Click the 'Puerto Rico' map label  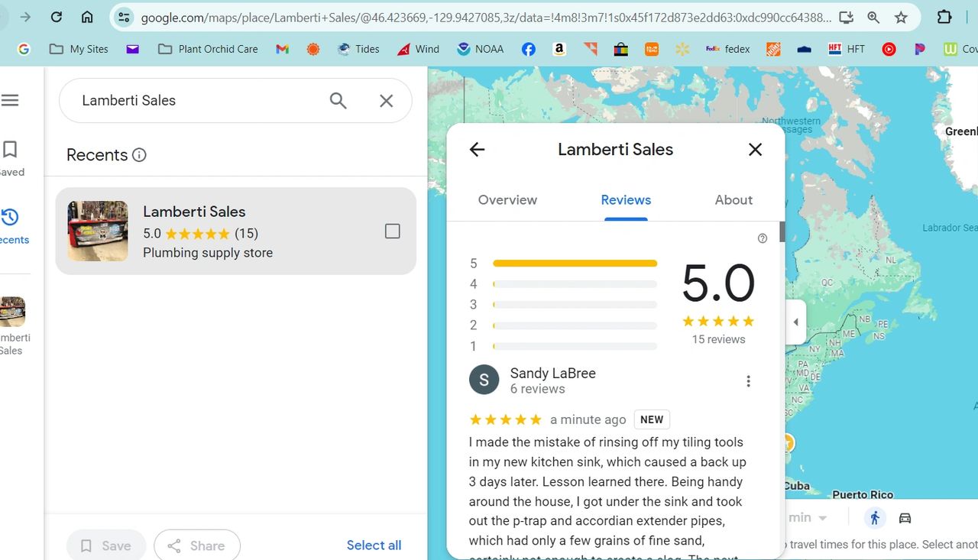pyautogui.click(x=863, y=495)
